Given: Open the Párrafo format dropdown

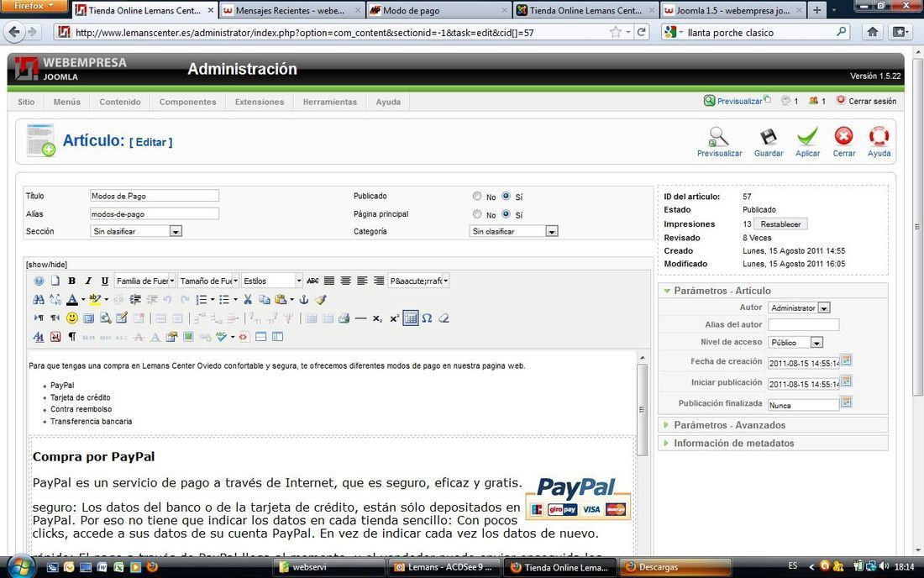Looking at the screenshot, I should point(419,281).
